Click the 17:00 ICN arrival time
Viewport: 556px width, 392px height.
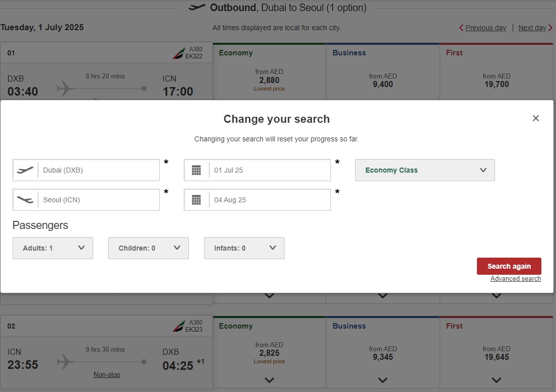click(x=178, y=92)
